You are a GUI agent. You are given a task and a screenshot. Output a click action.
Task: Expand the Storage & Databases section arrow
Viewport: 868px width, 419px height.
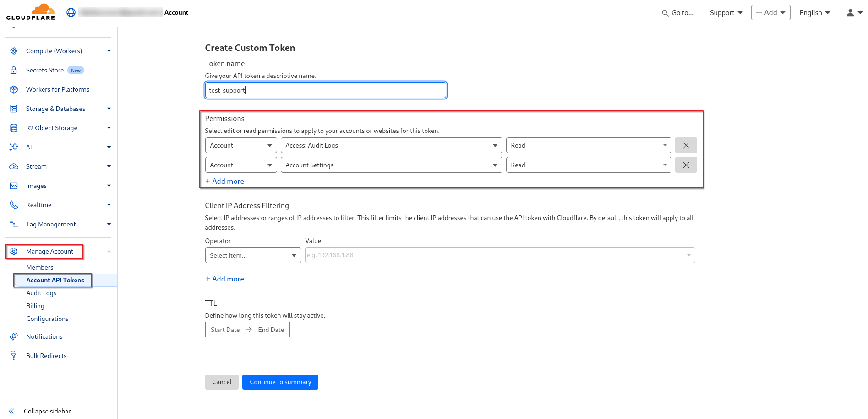pyautogui.click(x=109, y=109)
